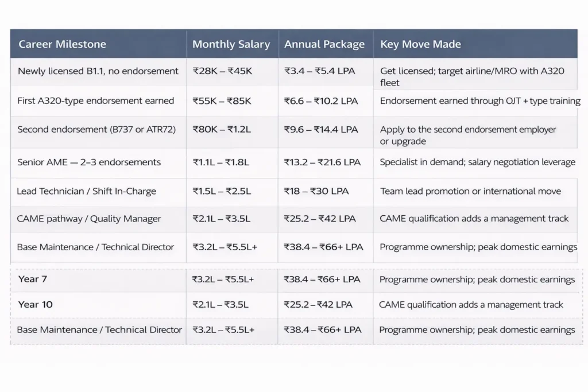Select the ₹18 – ₹30 LPA cell

pos(316,191)
